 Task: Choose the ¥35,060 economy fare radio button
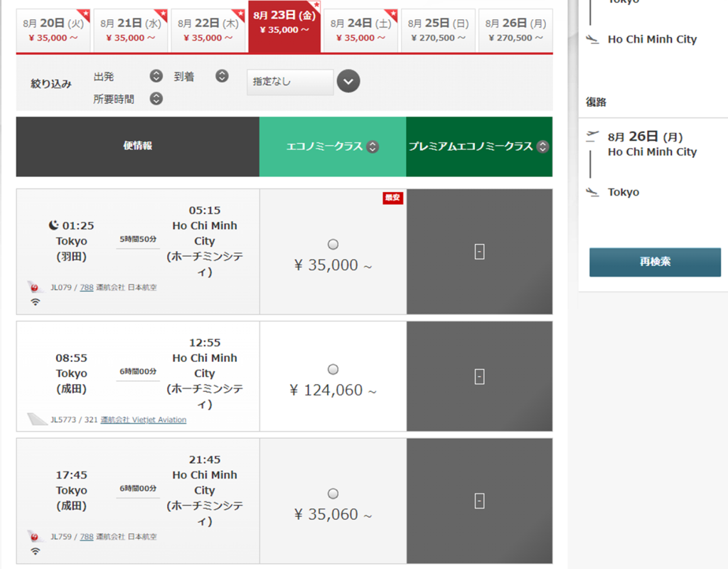(333, 494)
